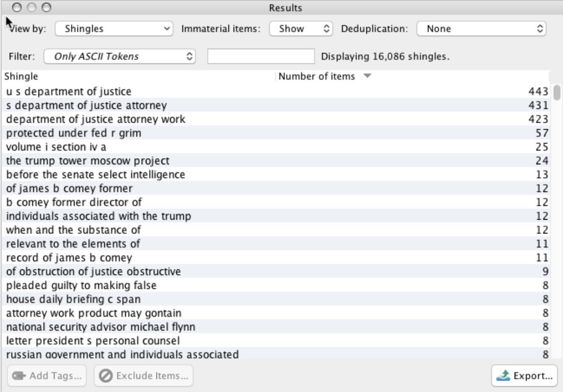
Task: Click the sort descending arrow icon
Action: 367,76
